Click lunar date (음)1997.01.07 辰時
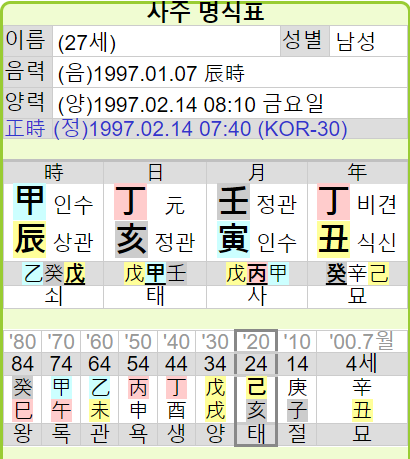The width and height of the screenshot is (410, 459). click(x=151, y=73)
